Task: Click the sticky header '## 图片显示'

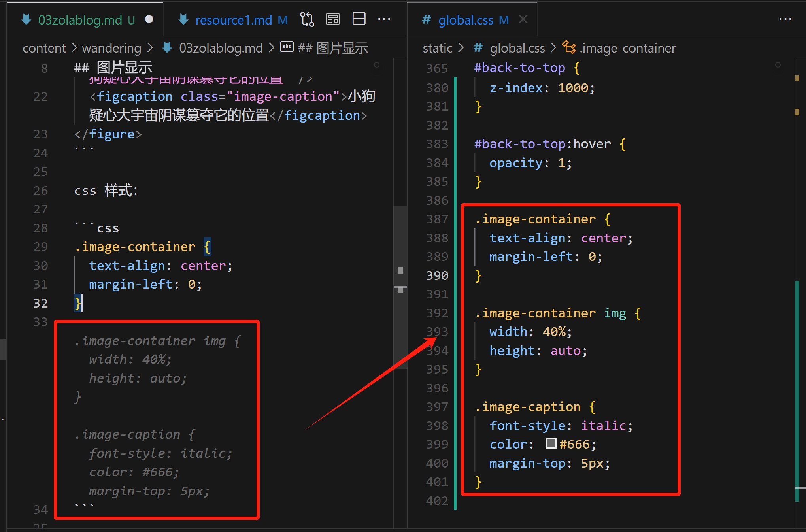Action: (x=113, y=68)
